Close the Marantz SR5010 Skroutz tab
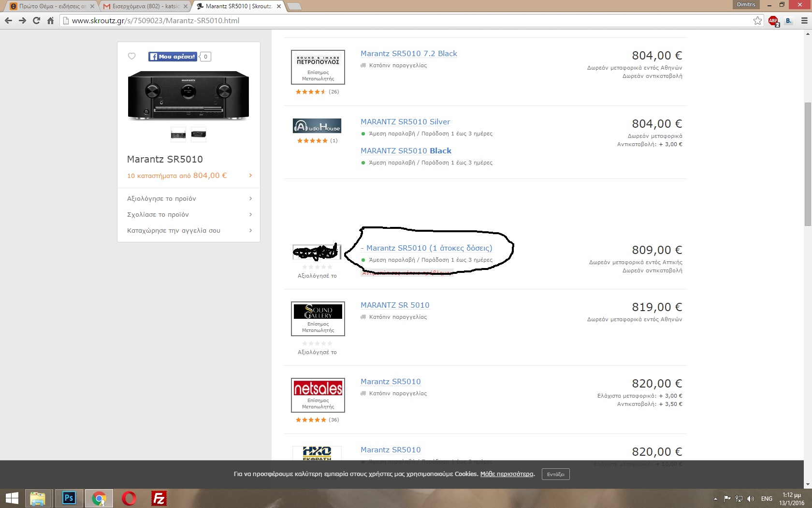 [x=279, y=6]
